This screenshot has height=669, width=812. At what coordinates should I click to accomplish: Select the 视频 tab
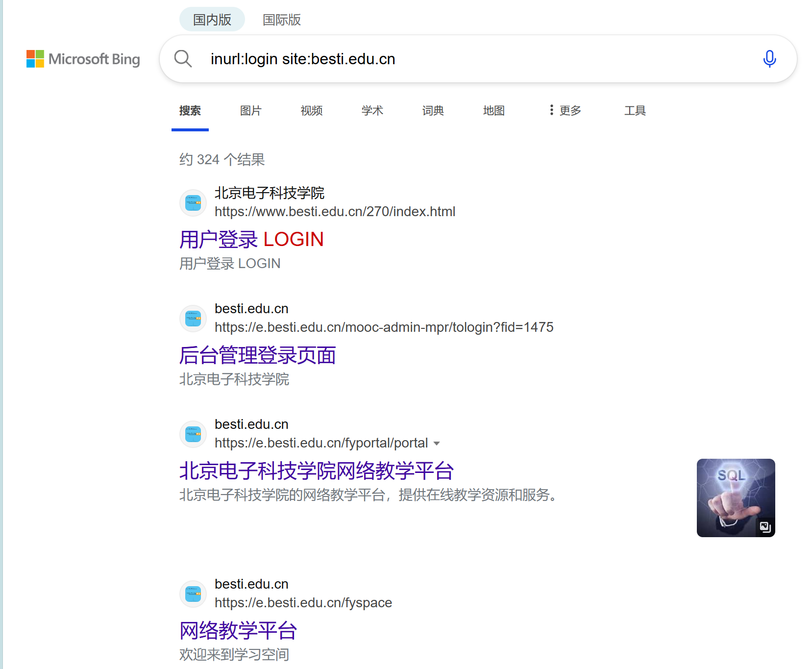[x=312, y=111]
